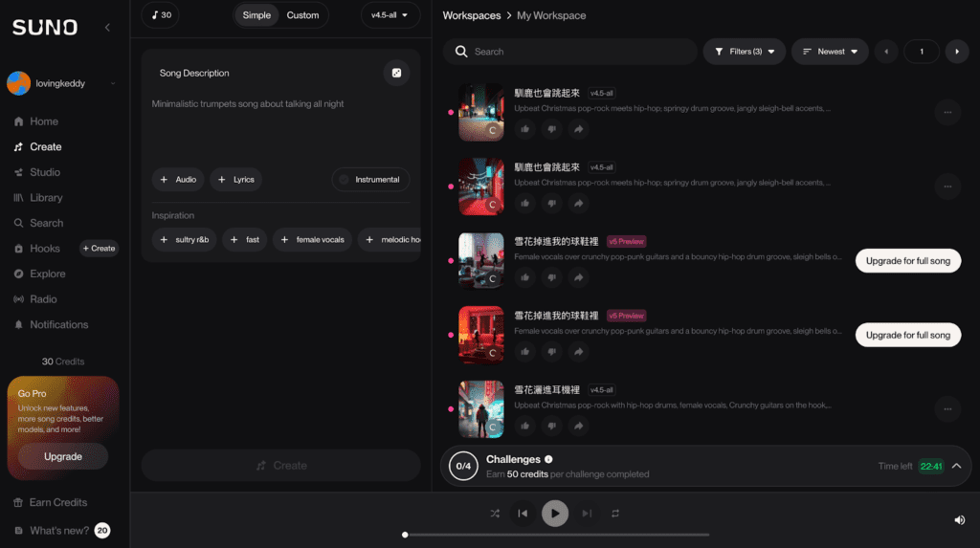980x548 pixels.
Task: Switch to Custom creation mode
Action: pos(302,15)
